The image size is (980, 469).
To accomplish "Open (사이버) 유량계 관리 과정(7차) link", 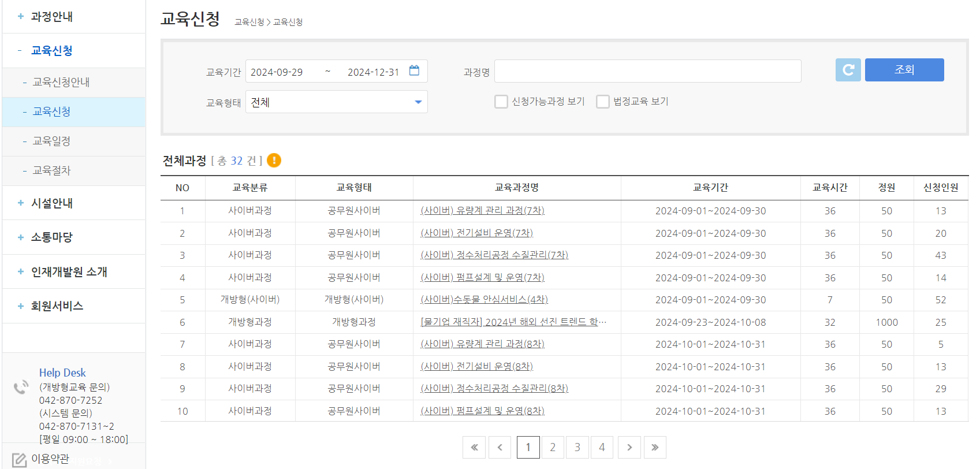I will point(482,211).
